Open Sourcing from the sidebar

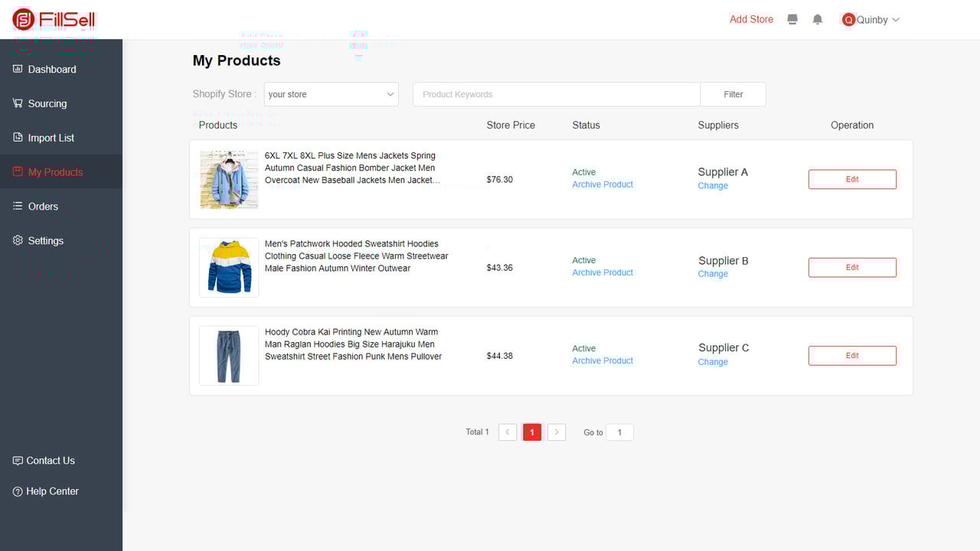coord(47,103)
